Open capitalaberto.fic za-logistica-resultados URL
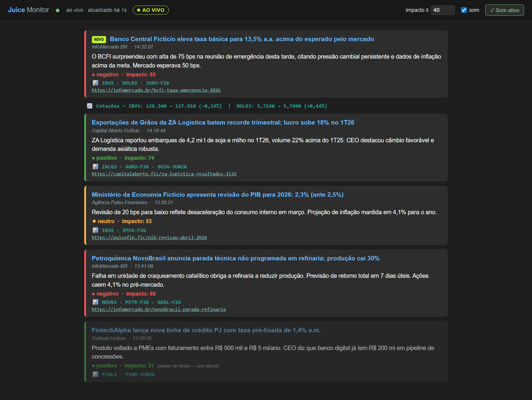This screenshot has height=400, width=532. [164, 174]
